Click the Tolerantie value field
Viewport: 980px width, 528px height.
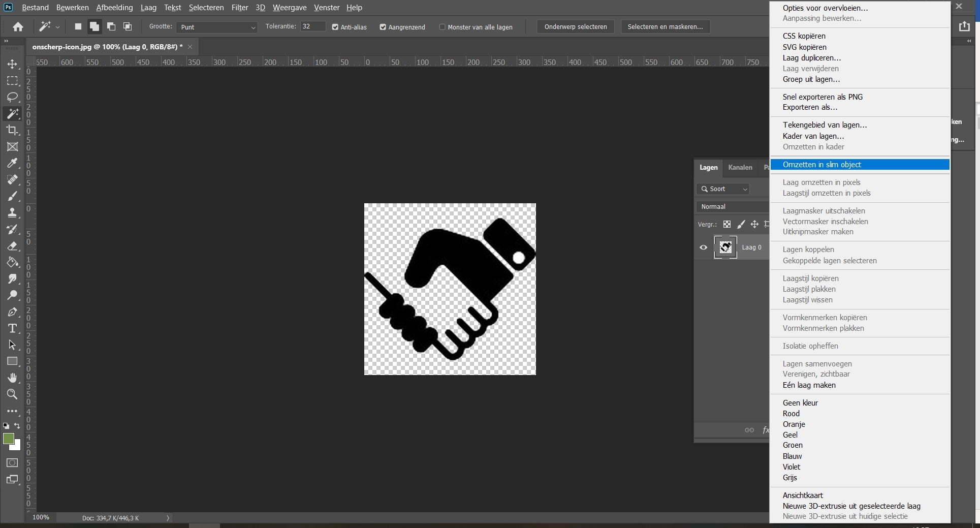tap(312, 26)
